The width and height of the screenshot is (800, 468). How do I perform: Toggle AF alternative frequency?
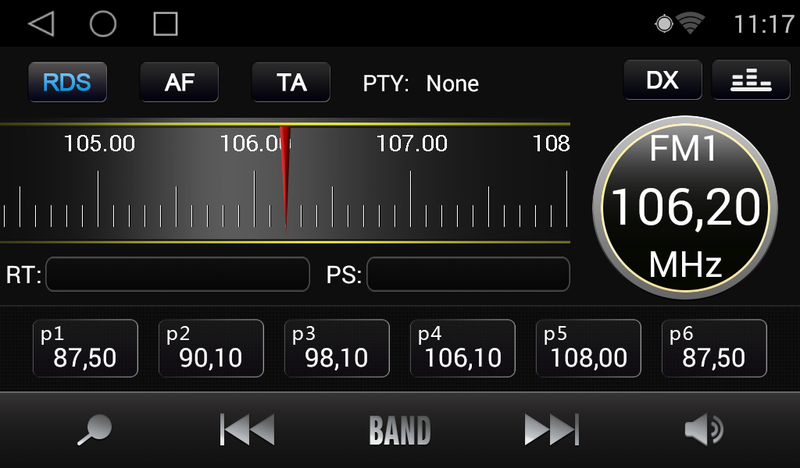click(x=179, y=82)
